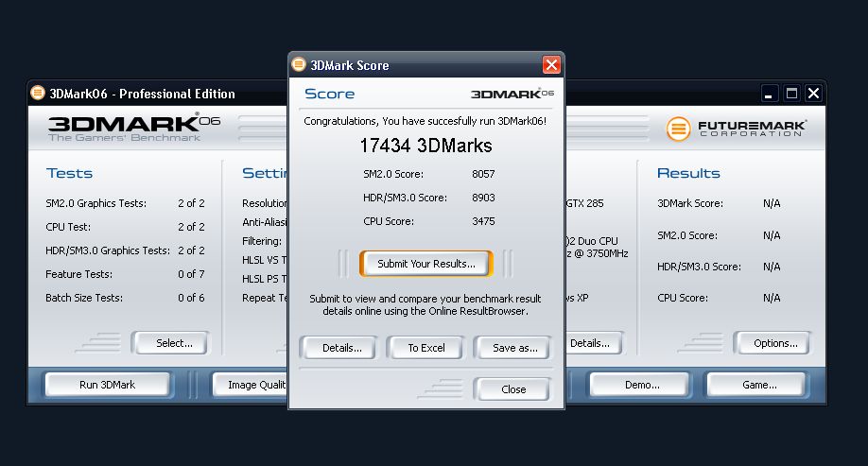Click Save as in the Score dialog
Image resolution: width=868 pixels, height=466 pixels.
[512, 348]
